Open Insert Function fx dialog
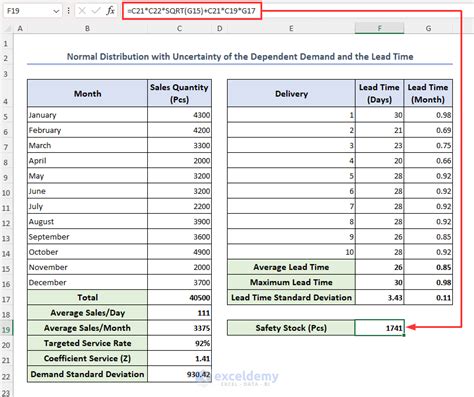This screenshot has width=474, height=397. (x=110, y=11)
